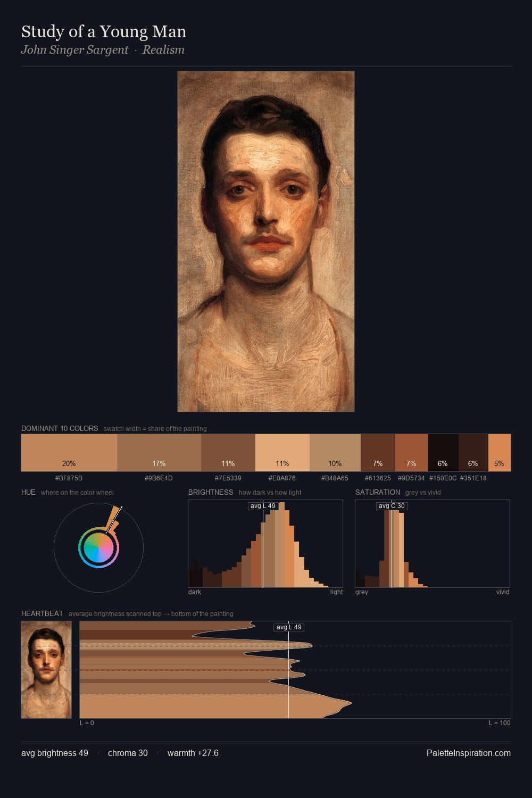The image size is (532, 798).
Task: Click the avg L 49 marker in Heartbeat chart
Action: tap(289, 627)
